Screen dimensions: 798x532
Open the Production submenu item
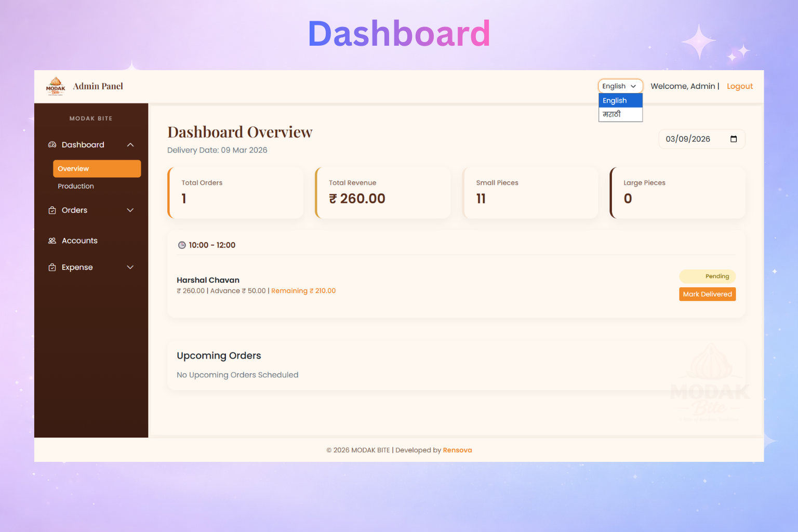(x=76, y=186)
